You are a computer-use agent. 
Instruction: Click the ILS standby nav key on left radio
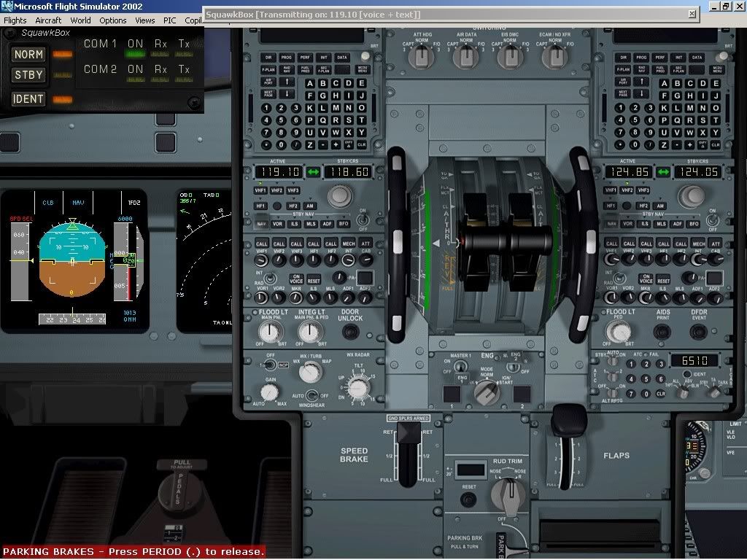(294, 223)
